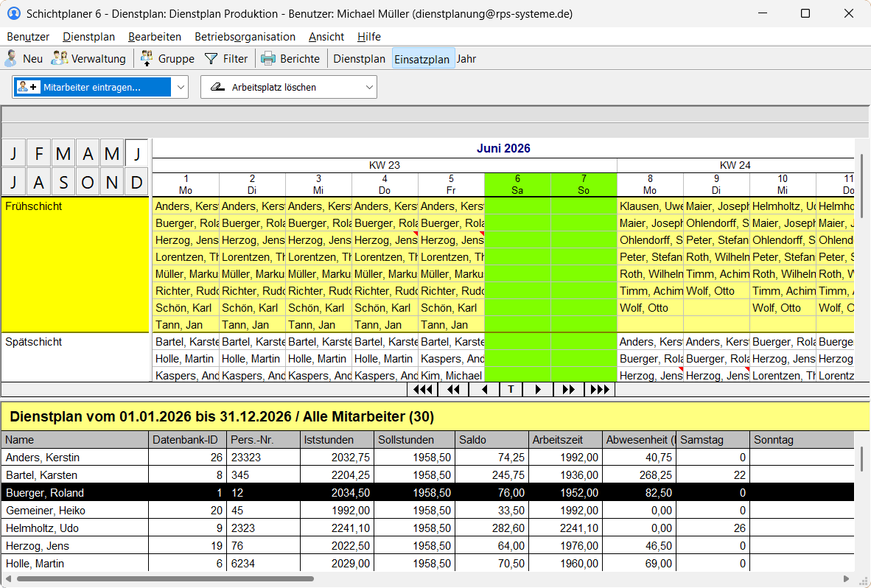This screenshot has height=588, width=871.
Task: Click the double right arrow navigation button
Action: (568, 389)
